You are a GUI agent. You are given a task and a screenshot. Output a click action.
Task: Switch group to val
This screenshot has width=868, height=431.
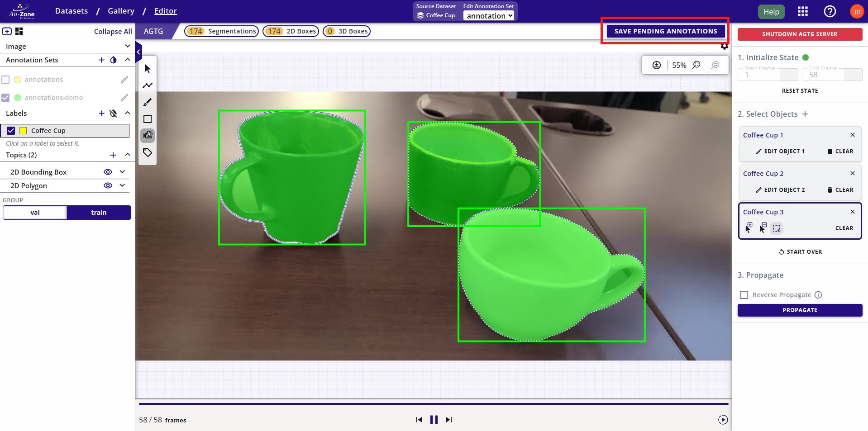pos(35,213)
